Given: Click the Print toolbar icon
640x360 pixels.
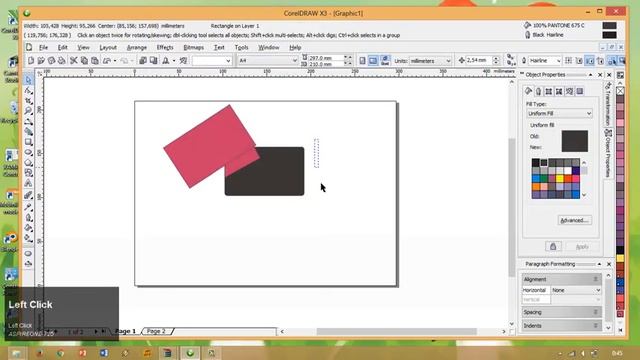Looking at the screenshot, I should (x=62, y=61).
